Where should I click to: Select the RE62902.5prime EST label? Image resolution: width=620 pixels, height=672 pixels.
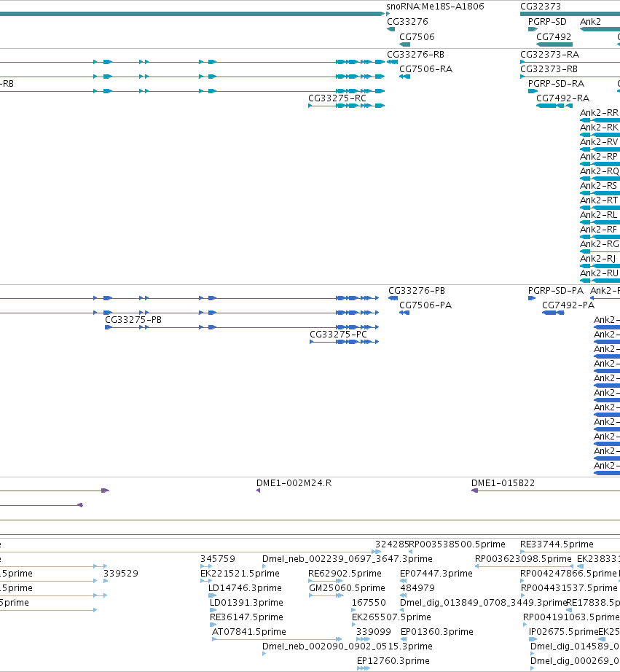point(345,574)
